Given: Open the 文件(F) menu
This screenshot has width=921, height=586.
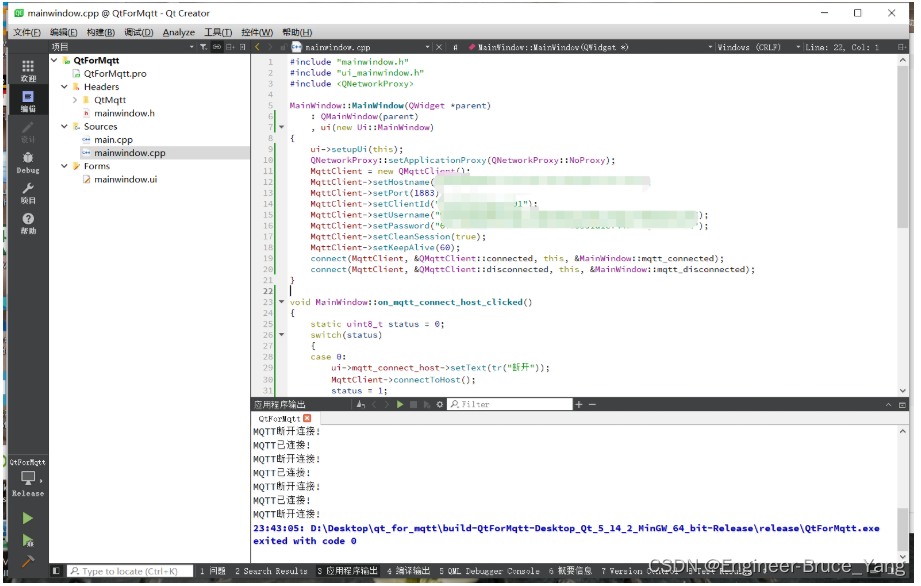Looking at the screenshot, I should tap(27, 32).
